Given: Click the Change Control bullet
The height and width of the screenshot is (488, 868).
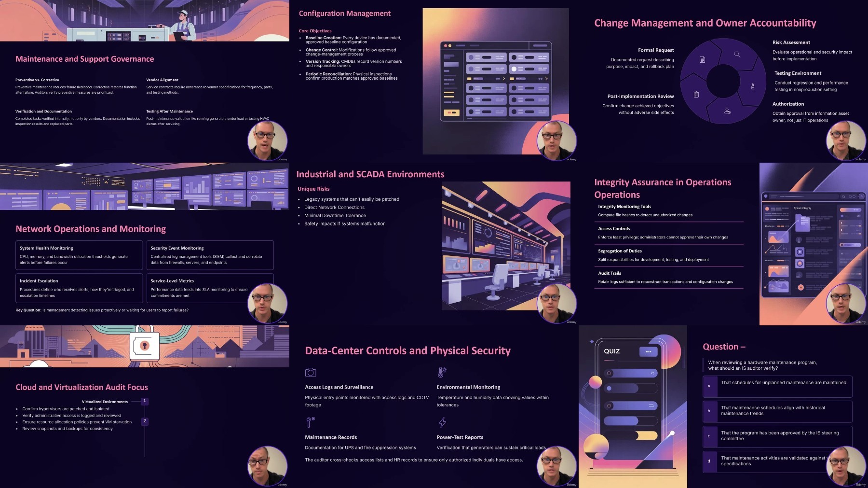Looking at the screenshot, I should click(x=351, y=52).
